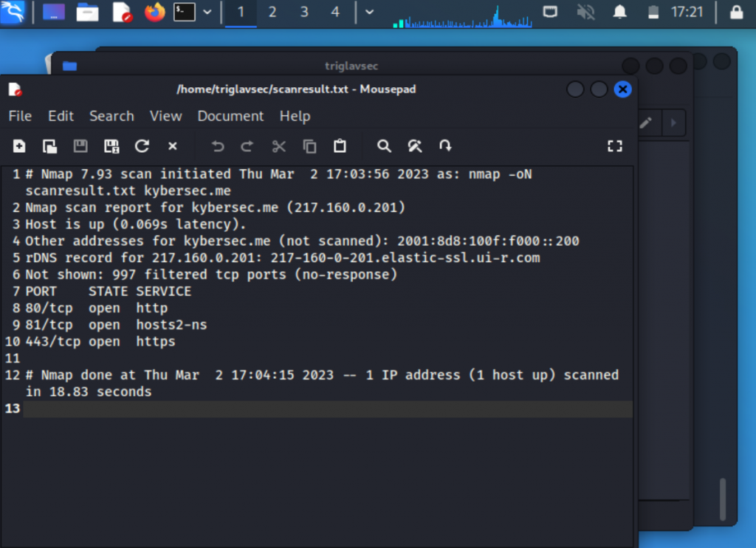This screenshot has width=756, height=548.
Task: Launch Firefox from the top panel
Action: click(x=154, y=12)
